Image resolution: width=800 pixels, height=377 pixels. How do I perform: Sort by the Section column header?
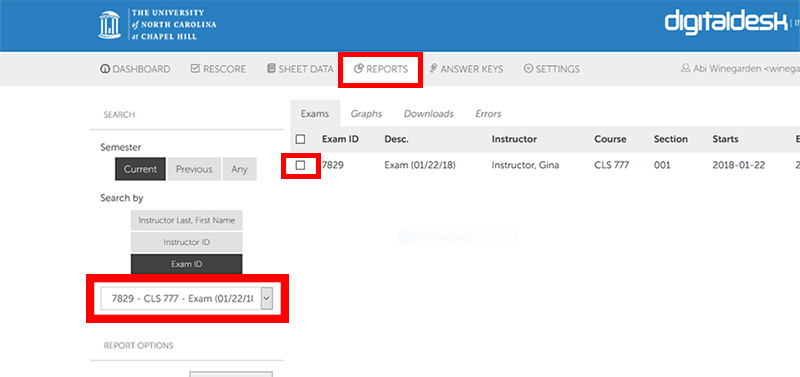pyautogui.click(x=671, y=139)
